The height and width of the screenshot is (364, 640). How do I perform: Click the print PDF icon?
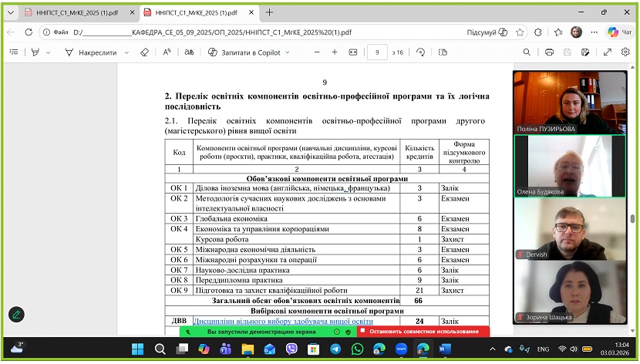click(x=549, y=52)
